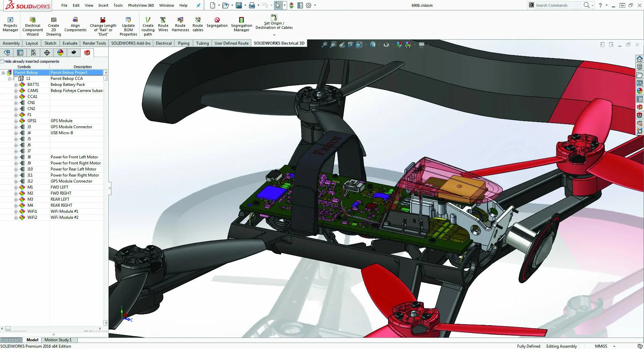Viewport: 644px width, 349px height.
Task: Click the component tree vertical scrollbar down arrow
Action: point(106,323)
